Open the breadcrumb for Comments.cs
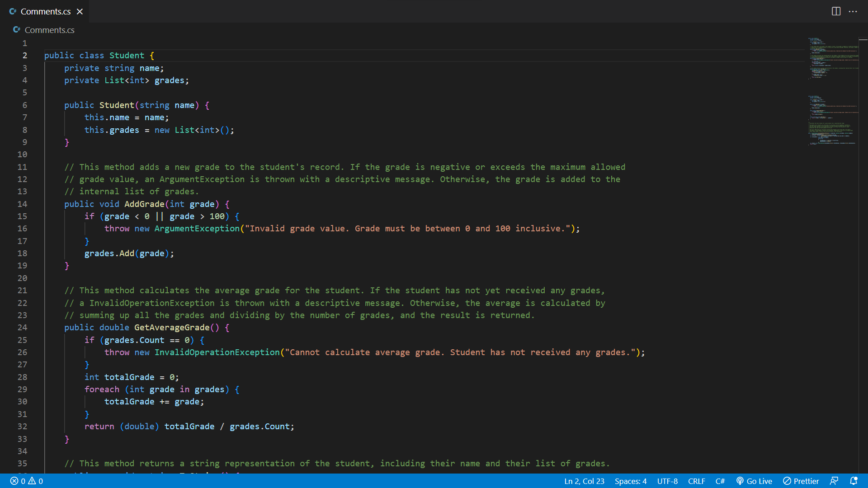The image size is (868, 488). coord(50,30)
